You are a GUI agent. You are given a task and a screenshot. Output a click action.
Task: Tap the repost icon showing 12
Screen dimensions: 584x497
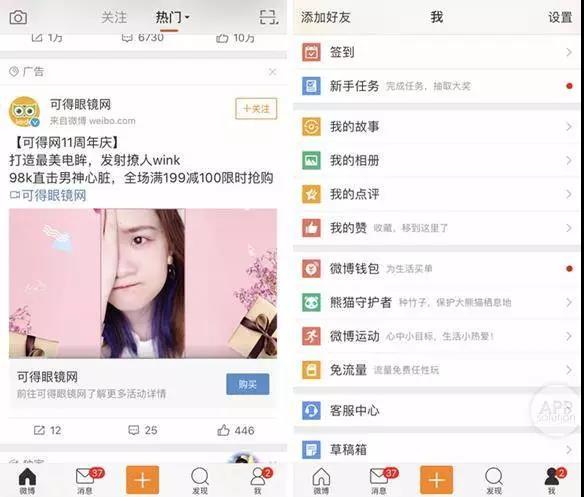(x=39, y=430)
